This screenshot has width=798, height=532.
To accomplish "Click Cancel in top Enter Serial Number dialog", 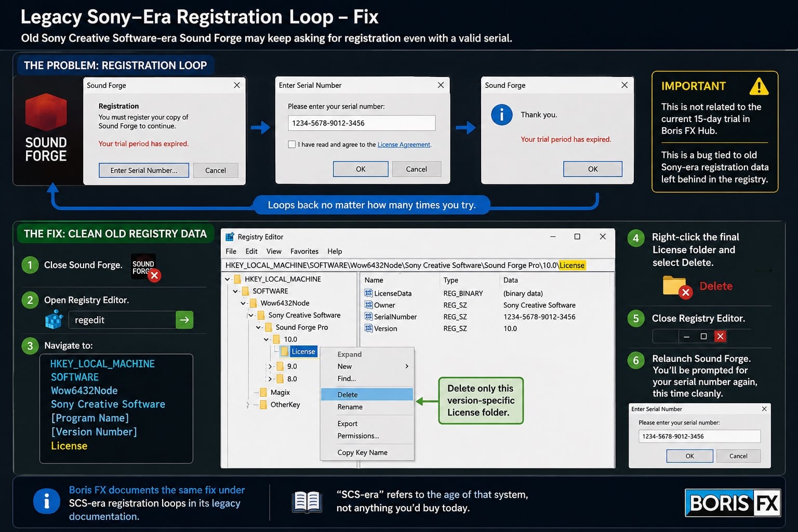I will tap(416, 169).
